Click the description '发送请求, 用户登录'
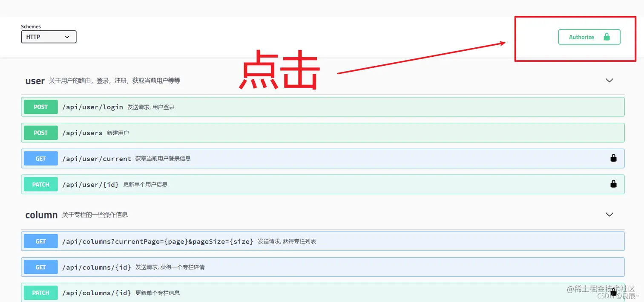This screenshot has height=302, width=644. 151,107
